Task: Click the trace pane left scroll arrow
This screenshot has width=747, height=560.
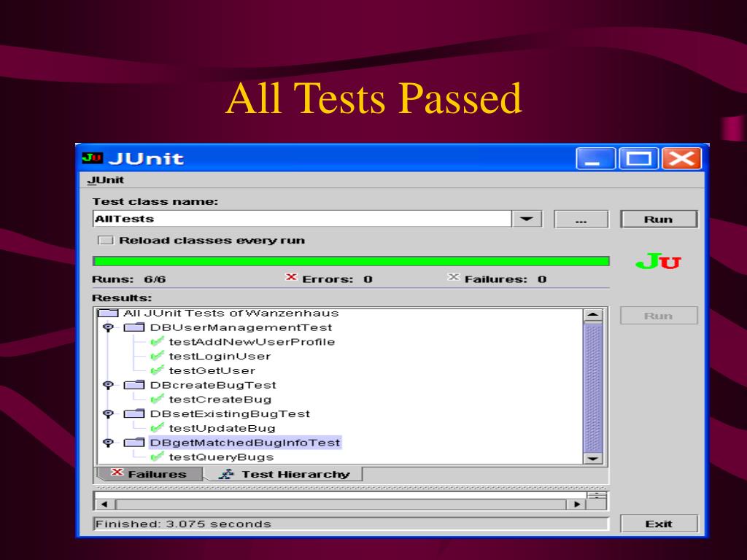Action: click(104, 505)
